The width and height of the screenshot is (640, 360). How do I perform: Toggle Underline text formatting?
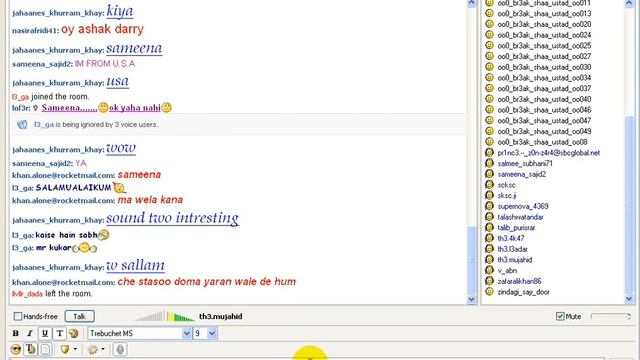(45, 333)
